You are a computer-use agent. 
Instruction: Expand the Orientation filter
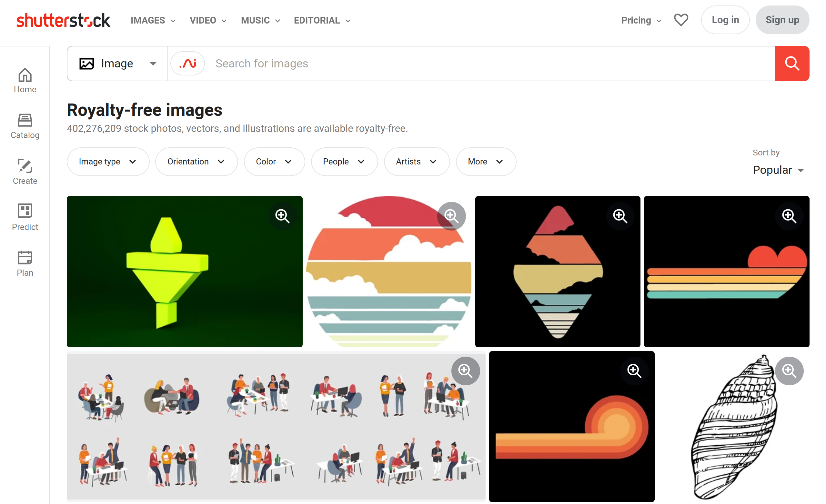(196, 162)
